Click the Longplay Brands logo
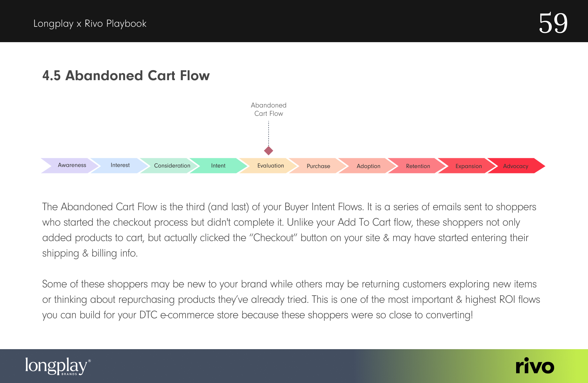Viewport: 588px width, 383px height. click(58, 366)
